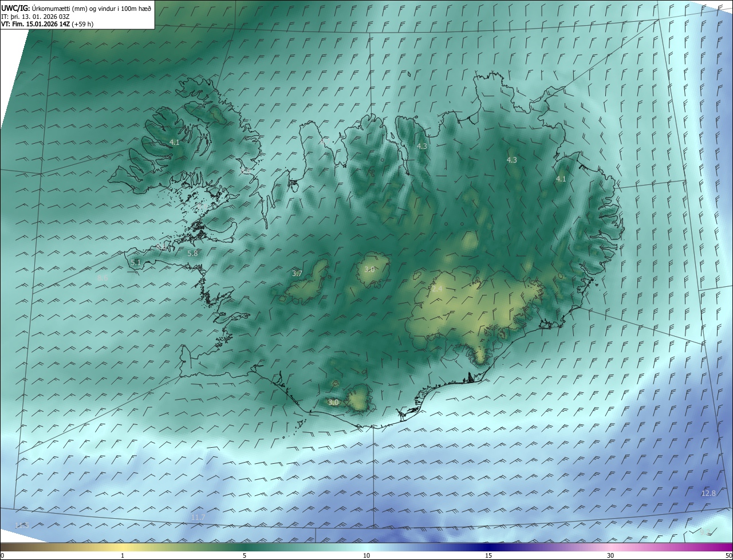Click the '4.1' value over the Westfjords
Image resolution: width=733 pixels, height=560 pixels.
[175, 143]
